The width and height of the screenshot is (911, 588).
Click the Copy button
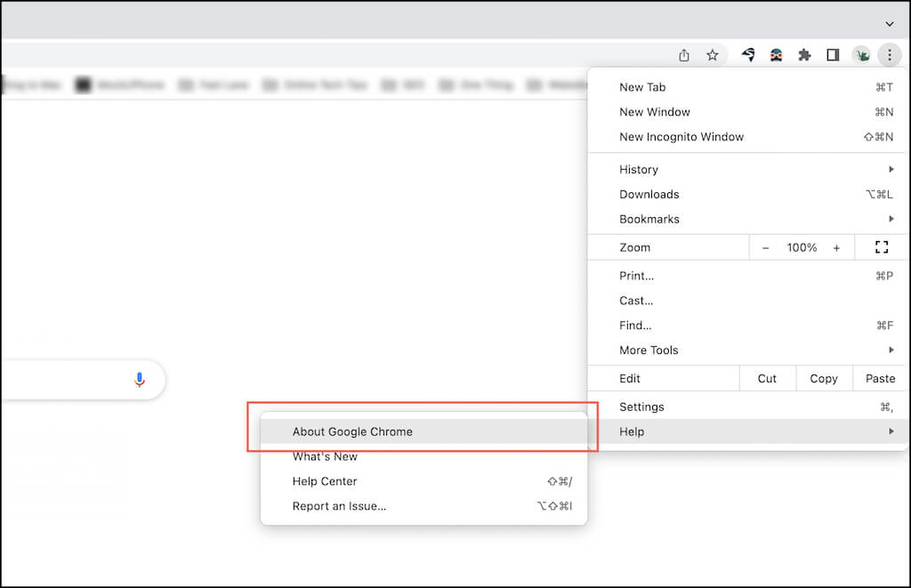824,378
